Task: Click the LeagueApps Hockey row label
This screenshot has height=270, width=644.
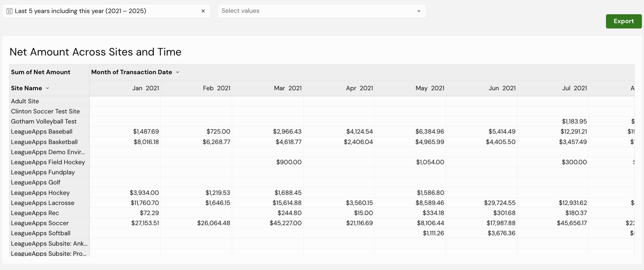Action: pos(40,193)
